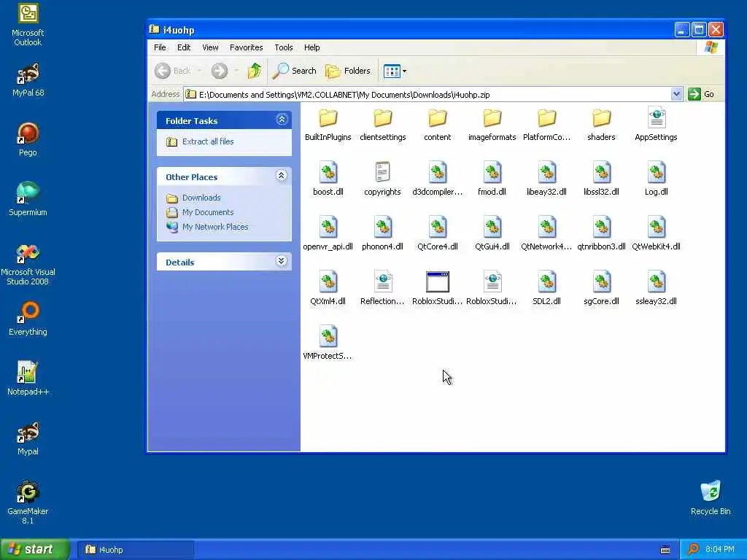Click the Back toolbar button

(x=172, y=71)
